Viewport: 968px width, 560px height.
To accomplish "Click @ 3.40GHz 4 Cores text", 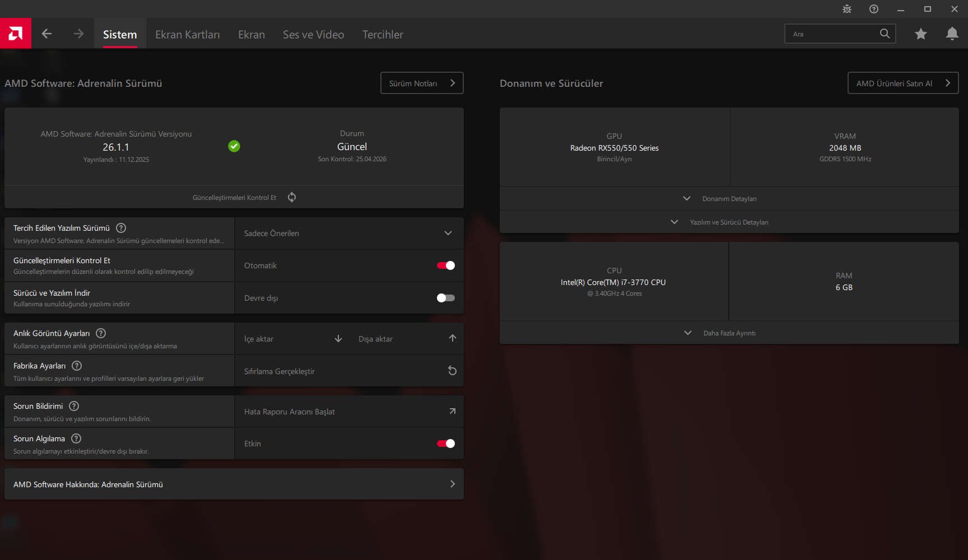I will point(615,293).
